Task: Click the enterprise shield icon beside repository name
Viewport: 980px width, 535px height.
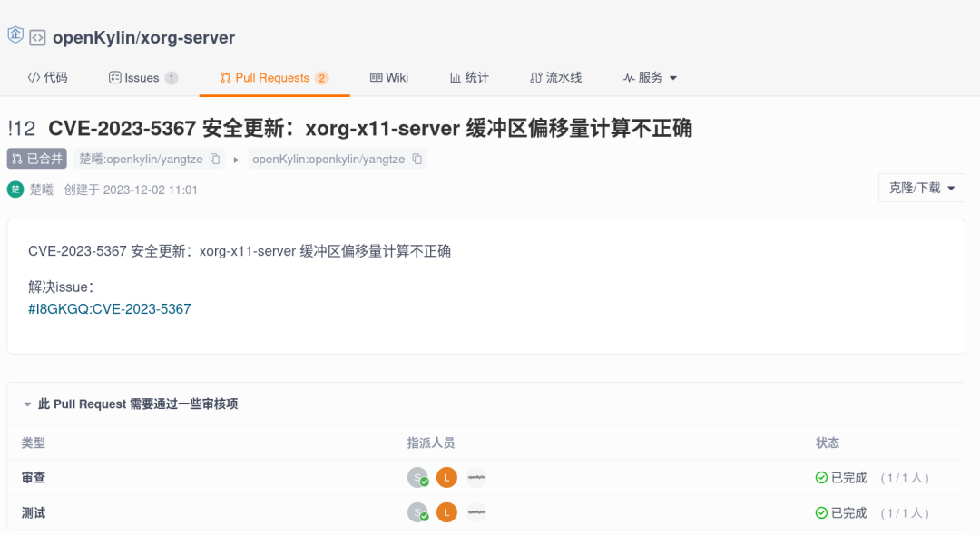Action: click(x=15, y=35)
